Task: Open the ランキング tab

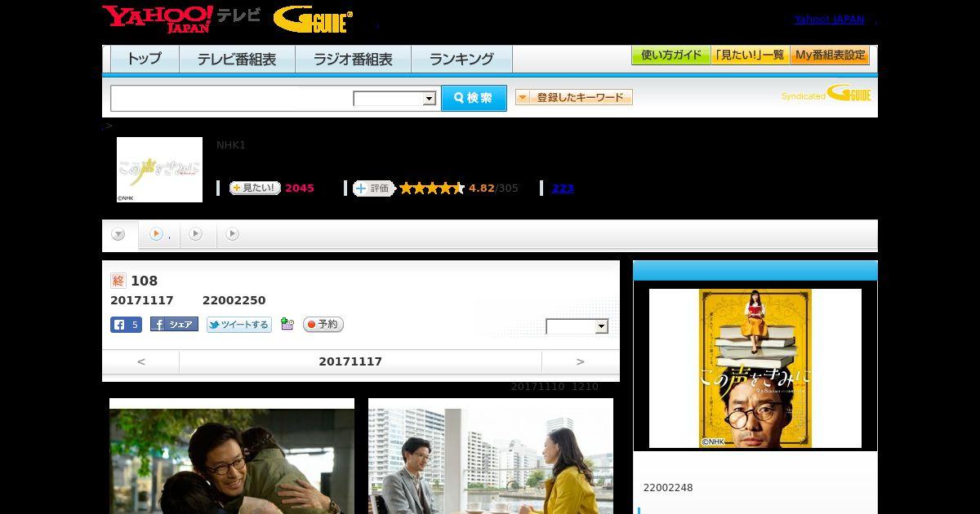Action: click(x=461, y=60)
